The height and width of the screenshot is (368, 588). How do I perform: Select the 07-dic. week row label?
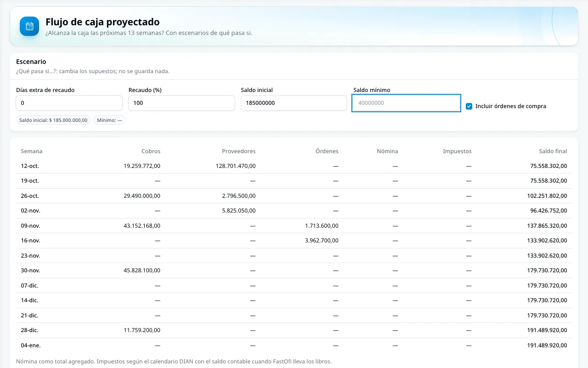tap(30, 286)
